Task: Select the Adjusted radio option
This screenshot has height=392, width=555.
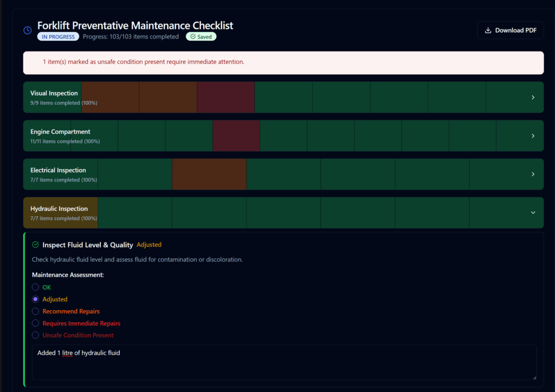Action: click(36, 299)
